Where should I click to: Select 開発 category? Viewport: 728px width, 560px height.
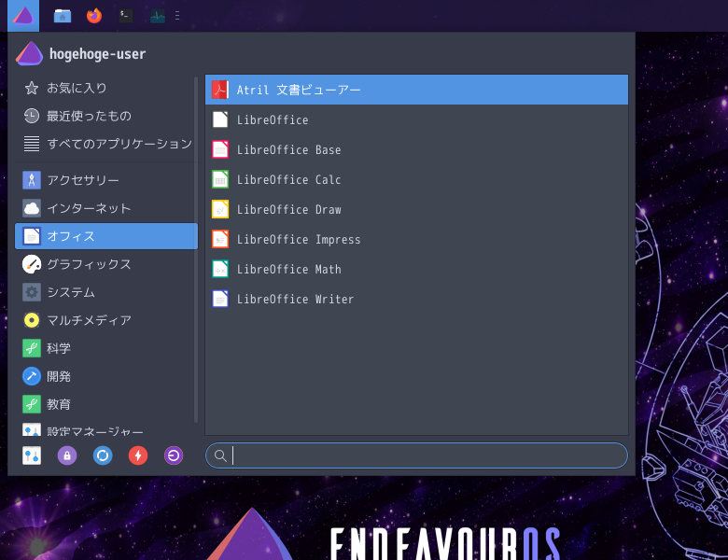click(x=106, y=376)
